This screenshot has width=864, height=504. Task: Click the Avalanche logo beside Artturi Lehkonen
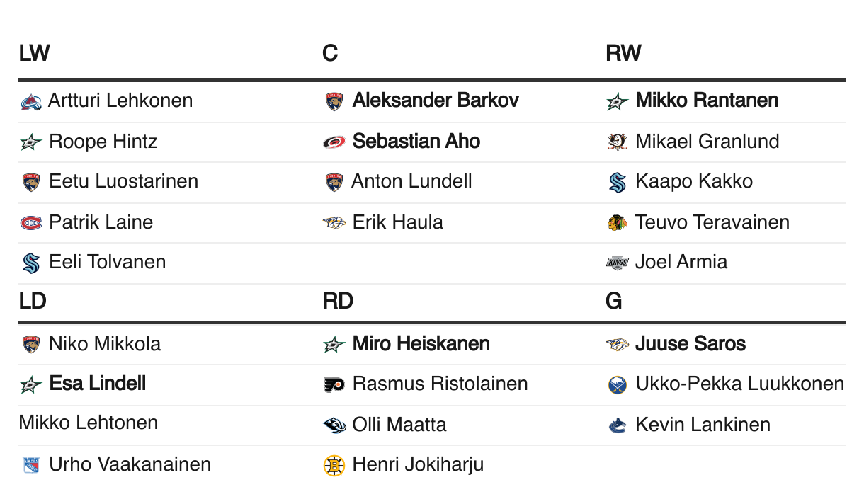click(31, 102)
